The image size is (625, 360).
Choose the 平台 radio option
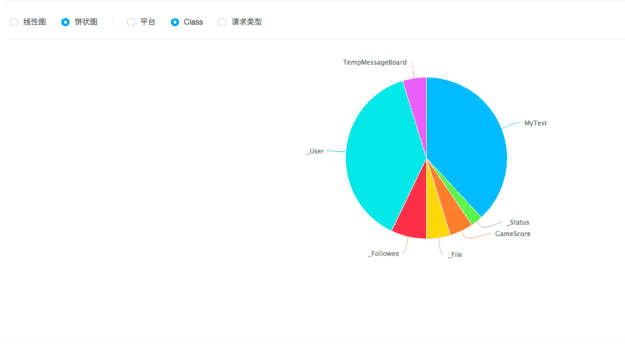(x=131, y=22)
